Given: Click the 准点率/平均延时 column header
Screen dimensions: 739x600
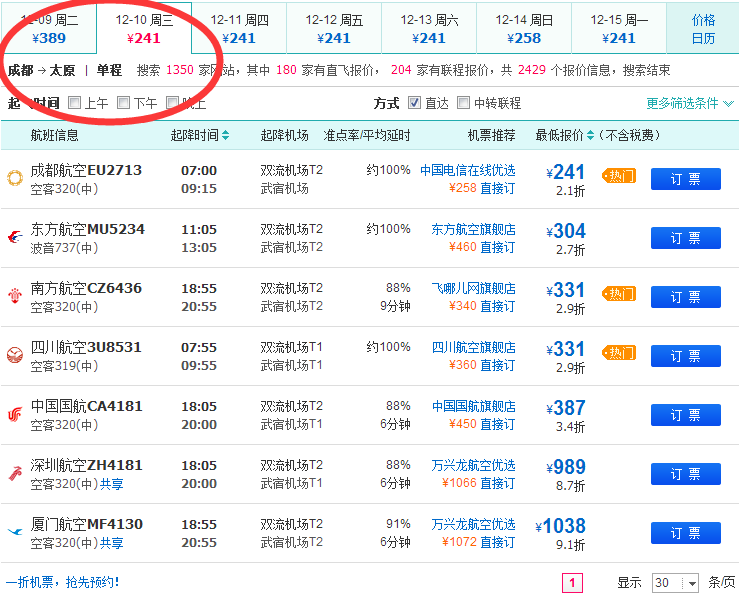Looking at the screenshot, I should [367, 136].
